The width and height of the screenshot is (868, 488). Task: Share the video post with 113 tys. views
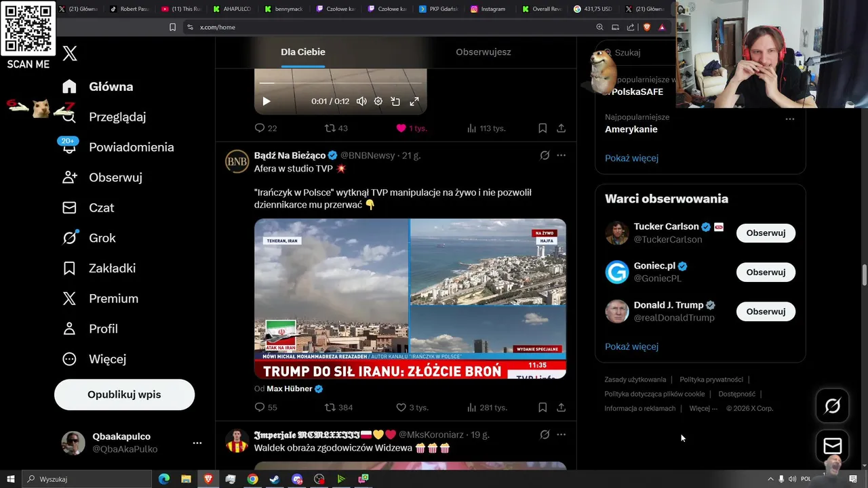click(561, 128)
